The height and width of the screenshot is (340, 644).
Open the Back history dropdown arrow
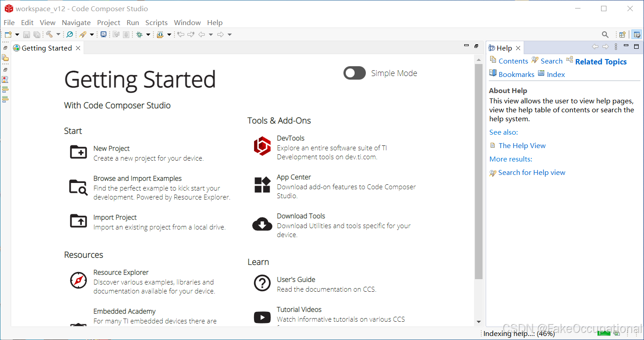pos(211,34)
